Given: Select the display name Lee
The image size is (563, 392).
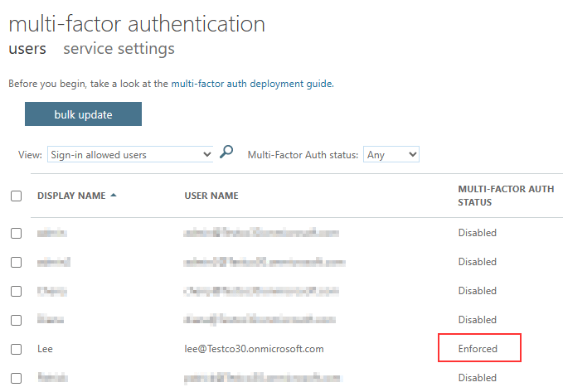Looking at the screenshot, I should pyautogui.click(x=46, y=349).
